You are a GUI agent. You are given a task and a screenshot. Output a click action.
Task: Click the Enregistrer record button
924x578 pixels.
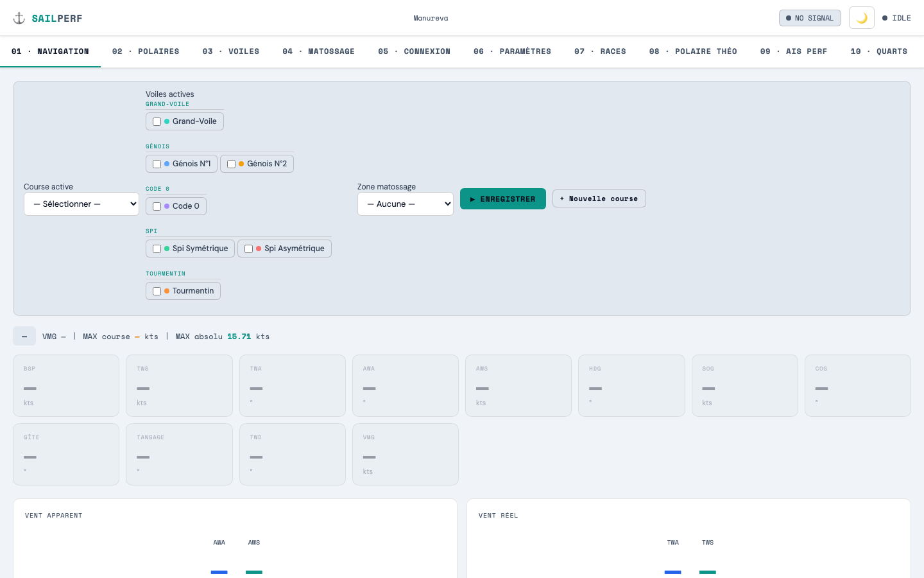coord(503,198)
